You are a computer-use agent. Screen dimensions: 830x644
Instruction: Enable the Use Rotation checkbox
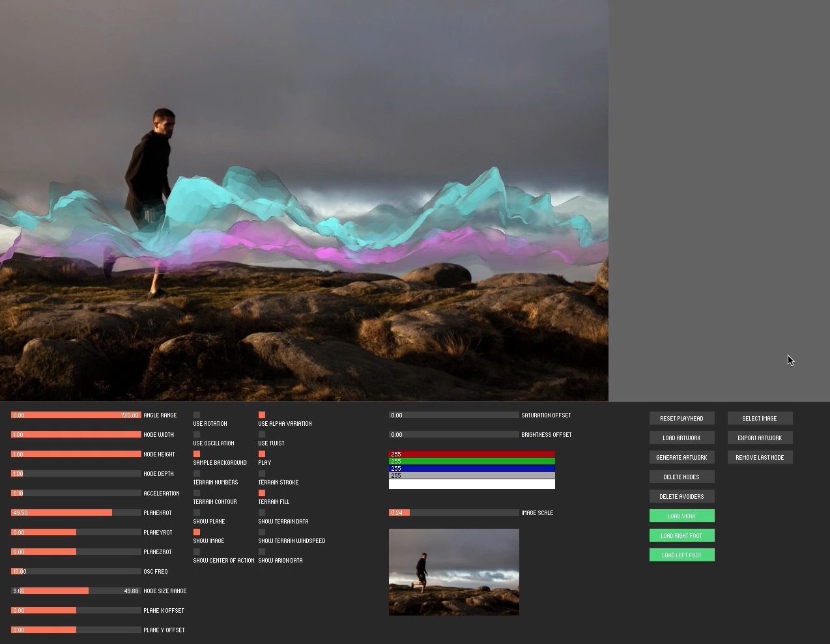197,415
